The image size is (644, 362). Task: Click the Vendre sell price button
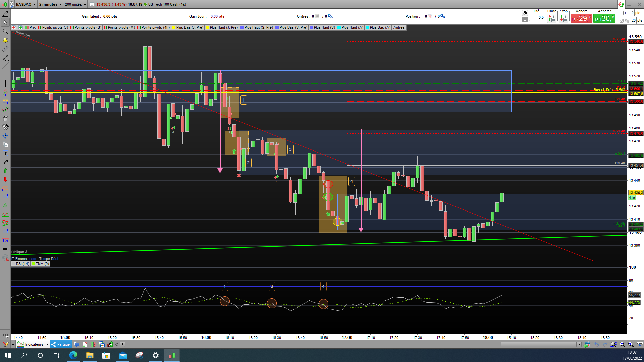(x=581, y=18)
